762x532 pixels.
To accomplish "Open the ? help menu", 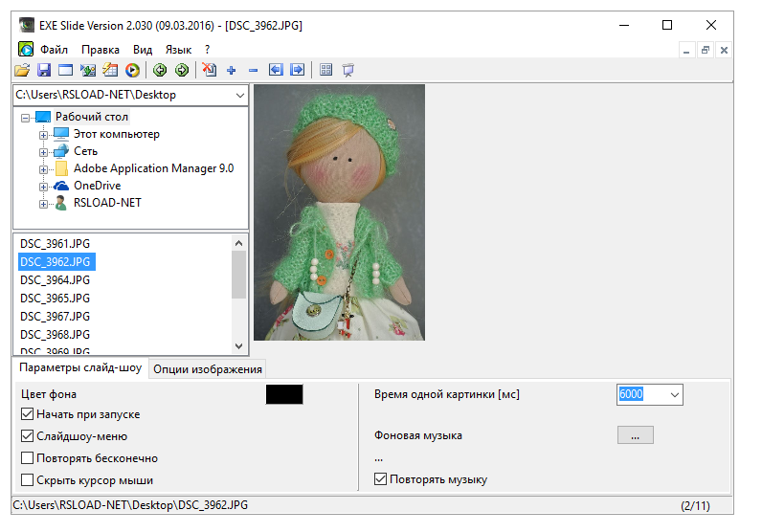I will point(208,50).
